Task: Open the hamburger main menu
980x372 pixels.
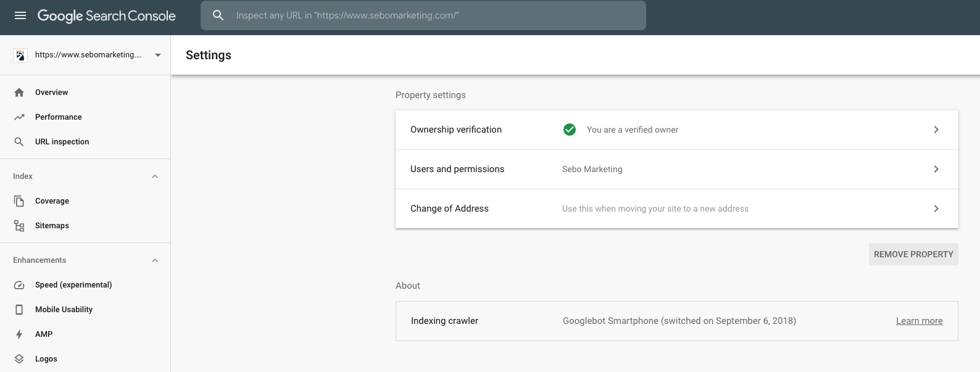Action: [20, 15]
